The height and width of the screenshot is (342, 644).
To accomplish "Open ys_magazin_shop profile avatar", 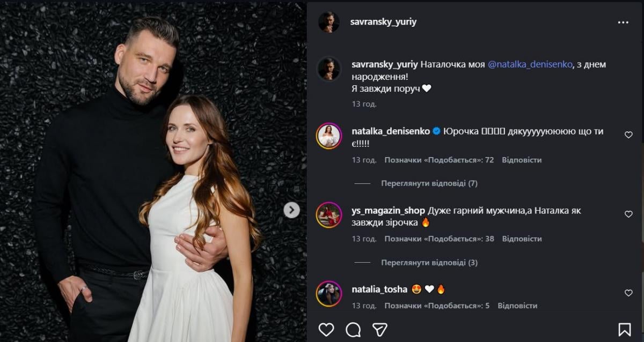I will click(x=328, y=215).
